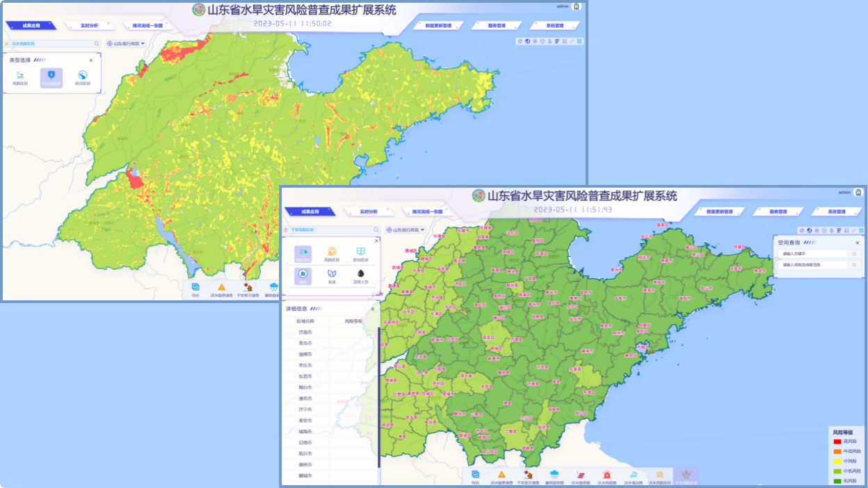Close the 类型选择 panel
The width and height of the screenshot is (868, 488).
point(91,60)
